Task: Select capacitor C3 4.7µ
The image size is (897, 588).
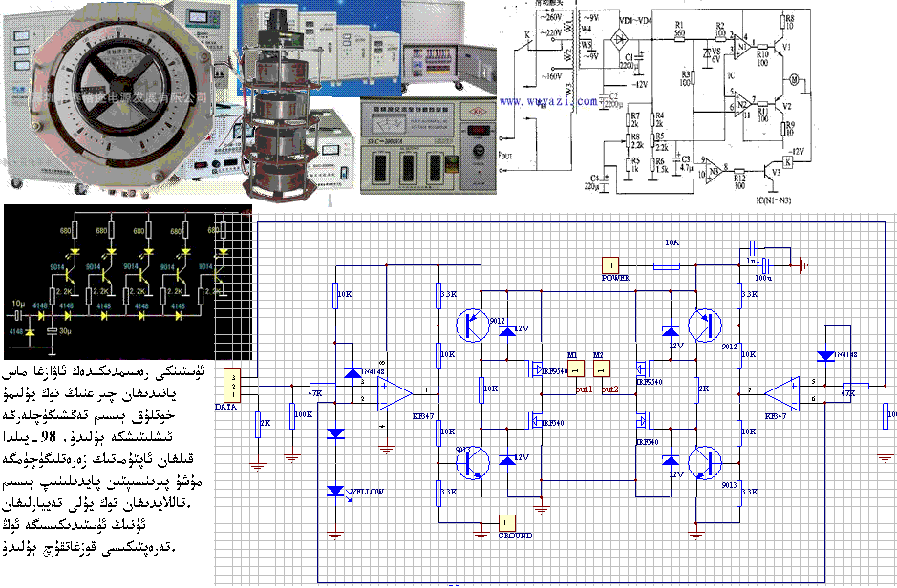Action: (x=677, y=159)
